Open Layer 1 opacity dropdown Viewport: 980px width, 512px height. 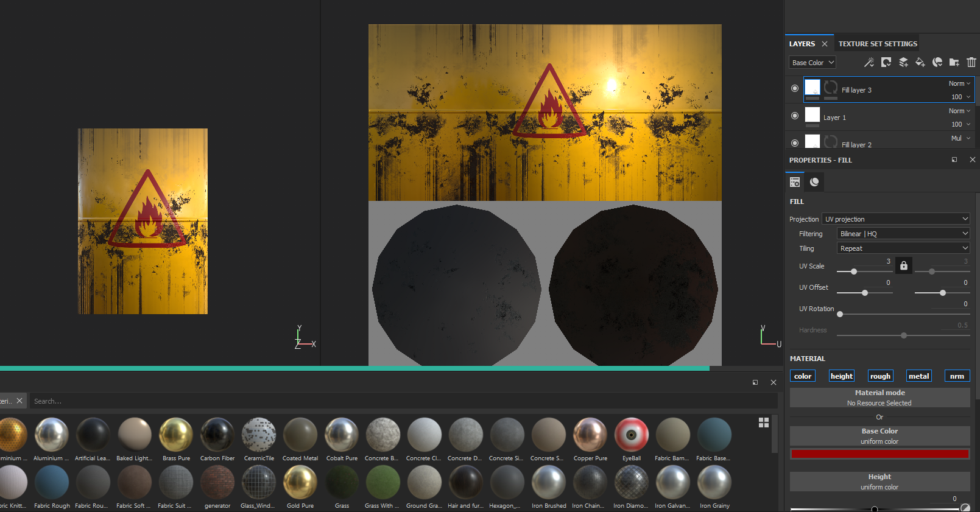(961, 124)
